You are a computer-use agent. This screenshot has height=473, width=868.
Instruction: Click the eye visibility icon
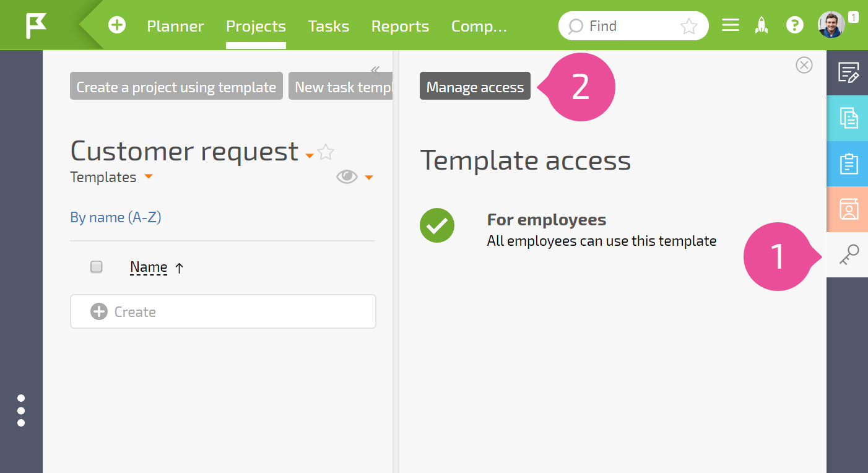pos(347,177)
